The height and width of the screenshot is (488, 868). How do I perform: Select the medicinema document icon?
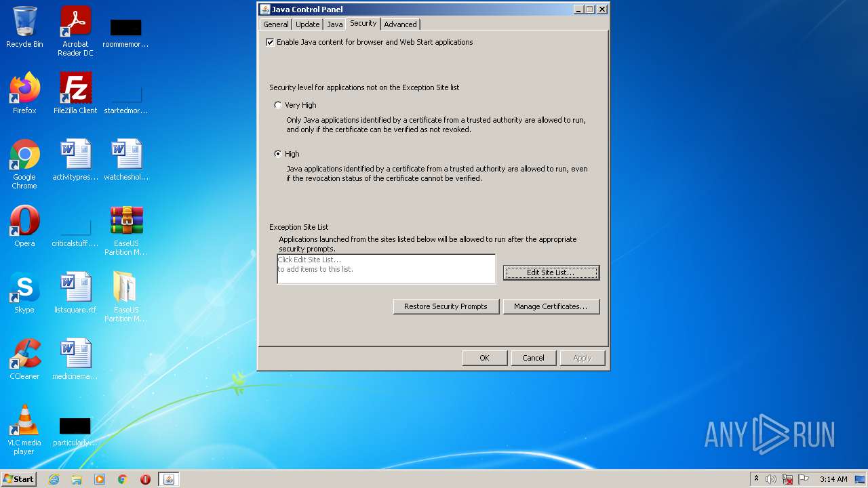[x=75, y=359]
